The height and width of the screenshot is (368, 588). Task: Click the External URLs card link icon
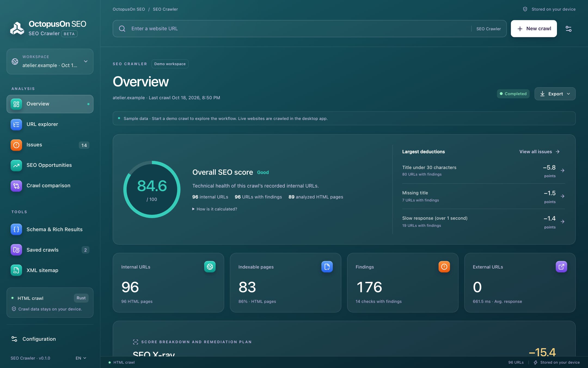tap(561, 267)
